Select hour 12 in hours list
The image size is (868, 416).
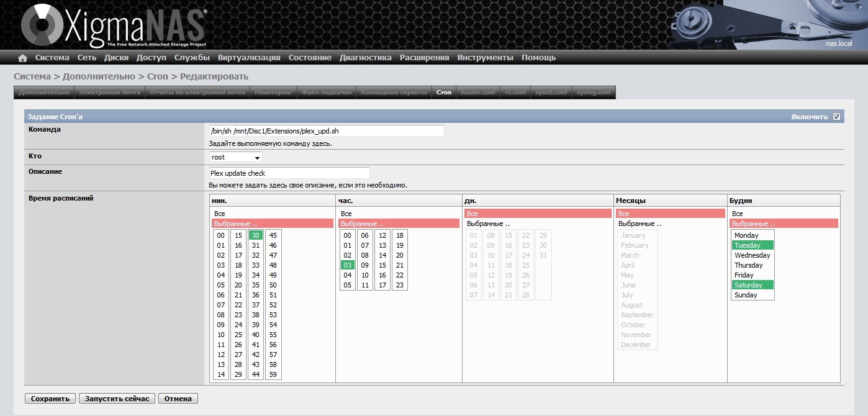point(382,235)
